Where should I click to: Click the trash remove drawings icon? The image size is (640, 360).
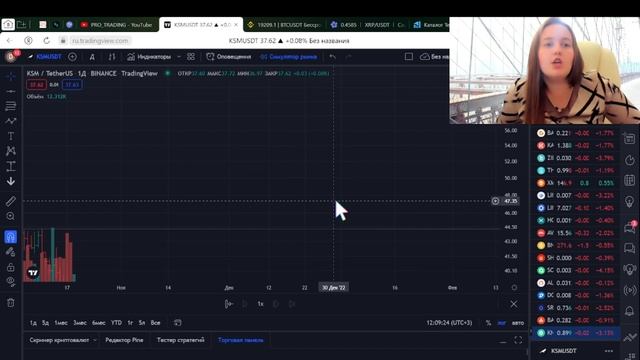tap(11, 302)
